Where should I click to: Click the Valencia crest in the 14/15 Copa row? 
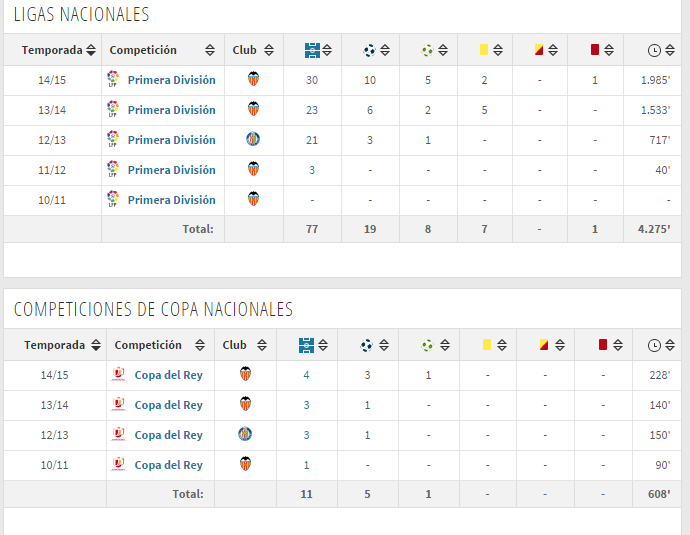246,374
